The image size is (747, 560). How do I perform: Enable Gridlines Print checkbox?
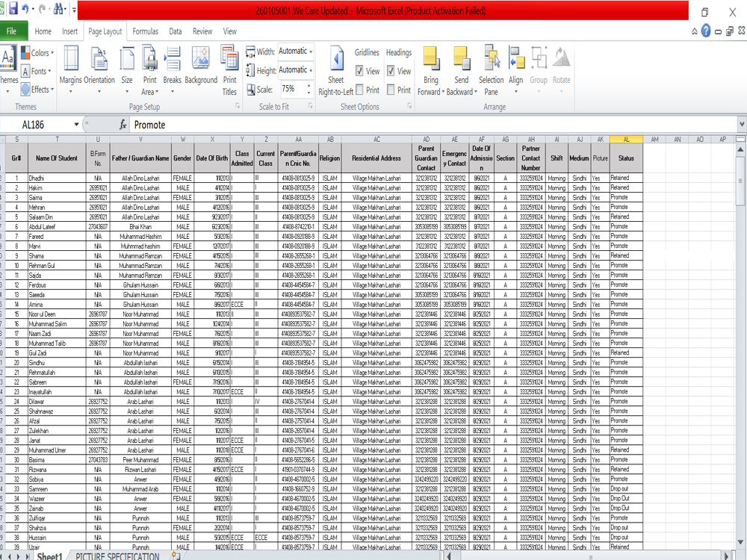coord(361,90)
